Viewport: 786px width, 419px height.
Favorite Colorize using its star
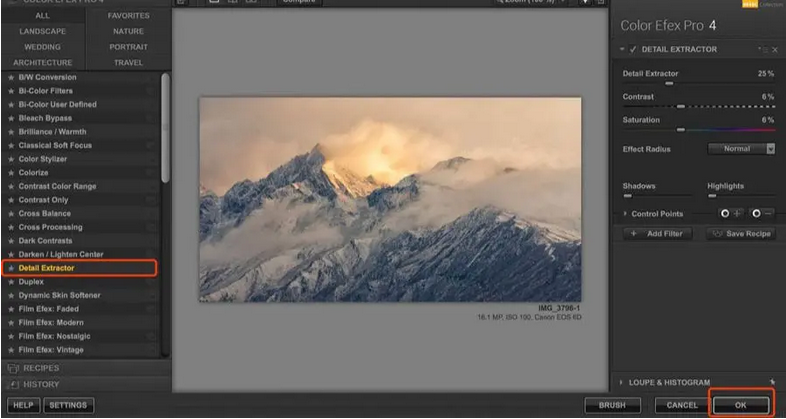click(11, 173)
